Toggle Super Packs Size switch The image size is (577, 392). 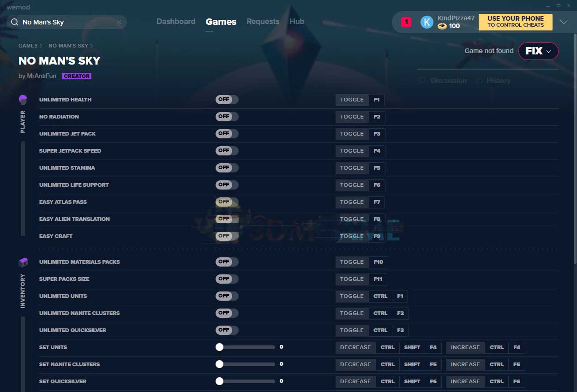tap(227, 279)
